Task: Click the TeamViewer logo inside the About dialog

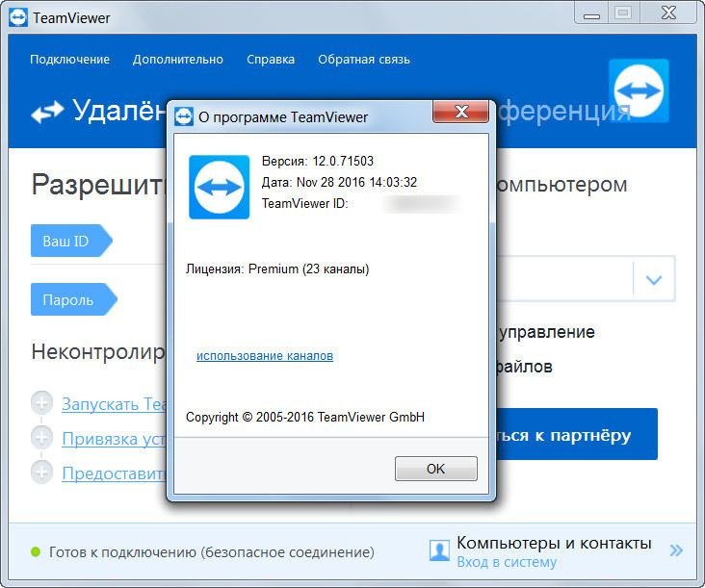Action: (219, 187)
